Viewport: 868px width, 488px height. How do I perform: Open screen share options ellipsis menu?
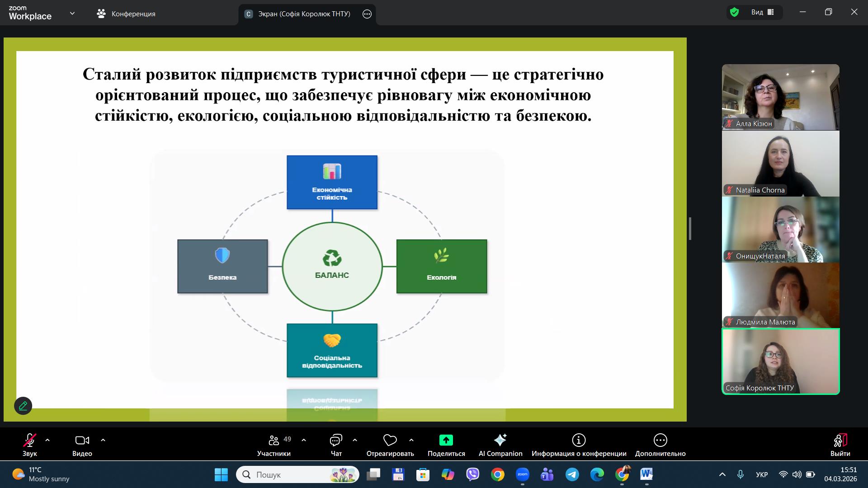pos(367,14)
